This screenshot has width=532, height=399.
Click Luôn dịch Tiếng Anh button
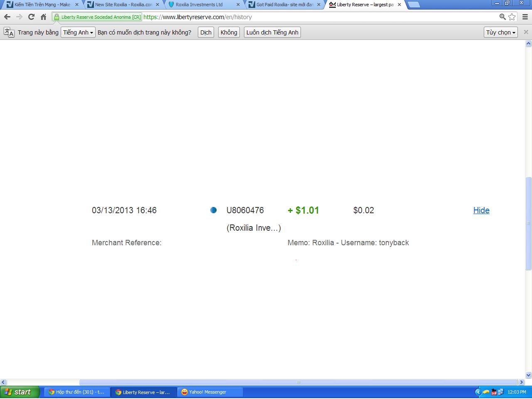coord(272,32)
